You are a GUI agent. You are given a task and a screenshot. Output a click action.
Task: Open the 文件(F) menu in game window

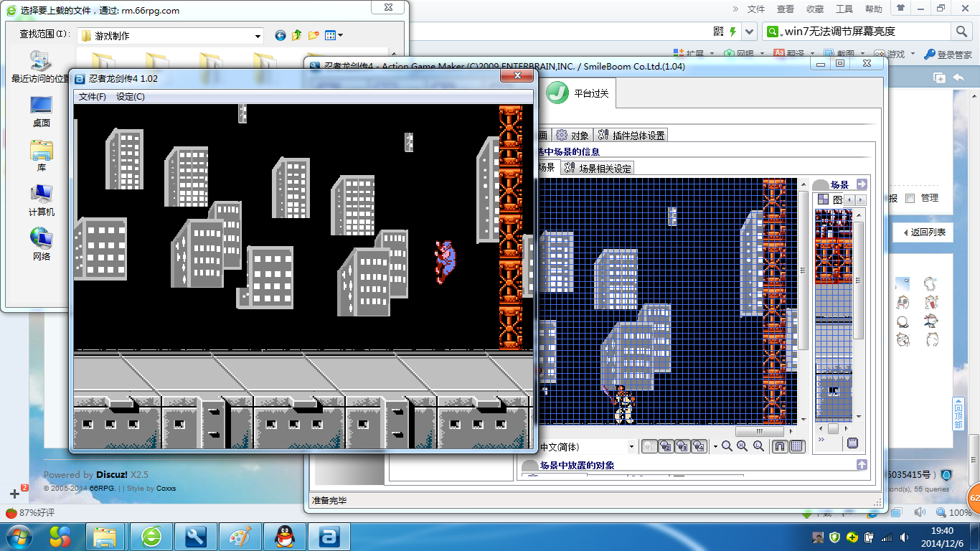[92, 97]
